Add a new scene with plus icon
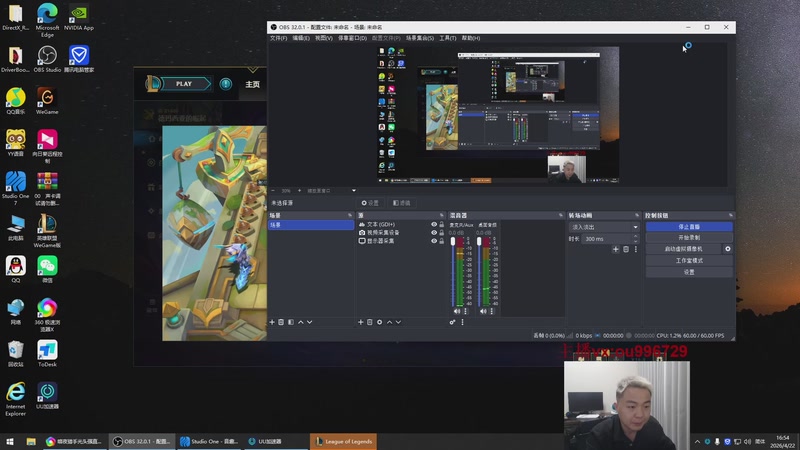Screen dimensions: 800x450 click(272, 322)
